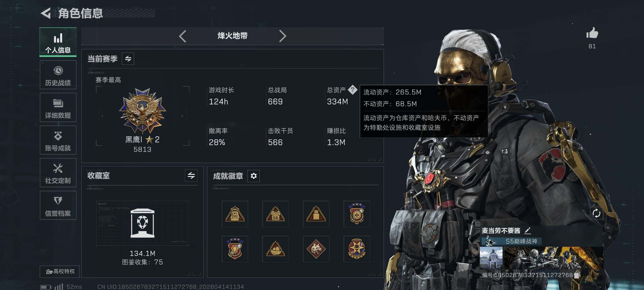Open the 烽火地带 mode selector
Screen dimensions: 644x290
click(232, 36)
